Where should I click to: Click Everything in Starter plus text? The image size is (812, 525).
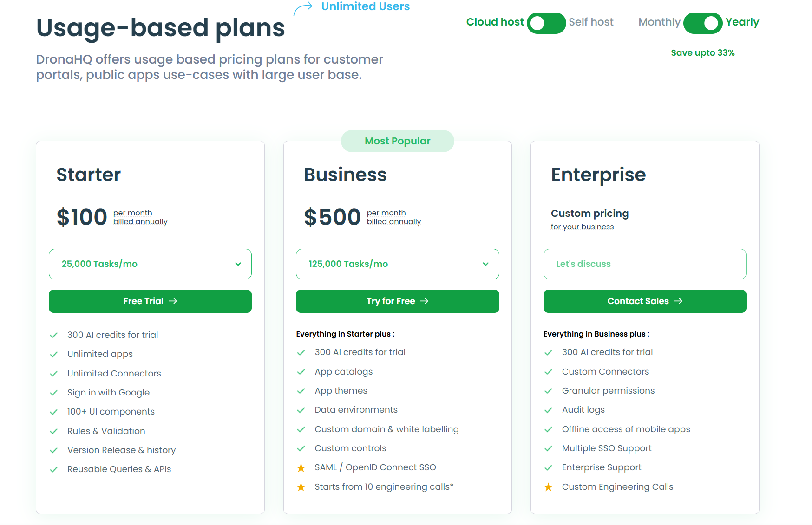345,334
